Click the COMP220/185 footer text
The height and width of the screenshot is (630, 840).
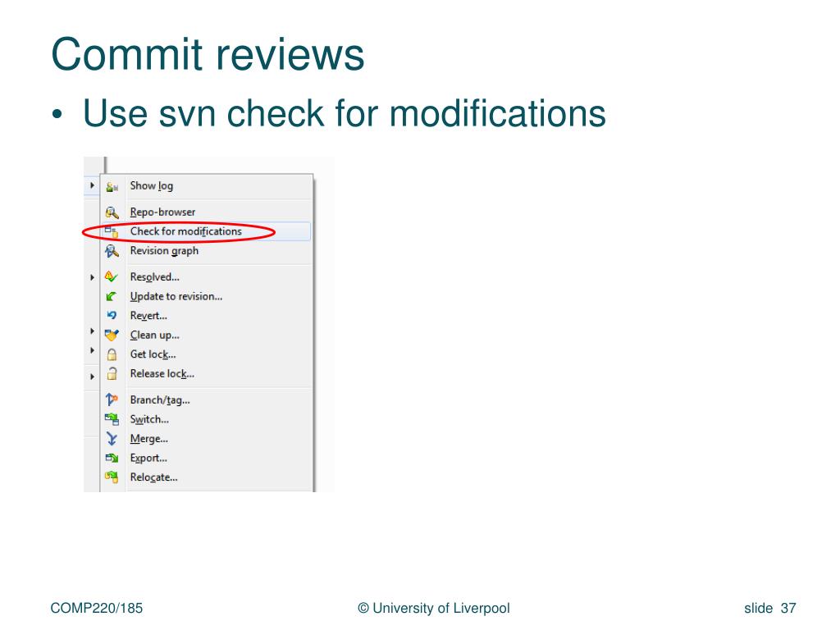pos(97,608)
